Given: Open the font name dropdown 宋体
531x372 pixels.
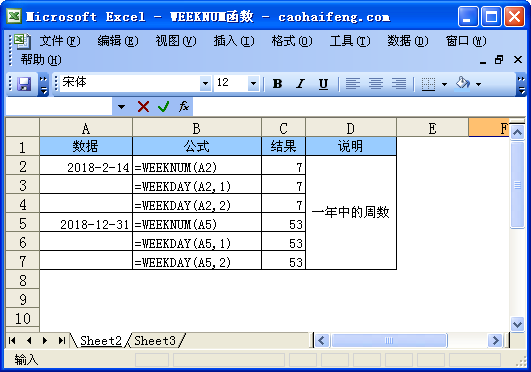Looking at the screenshot, I should point(205,84).
